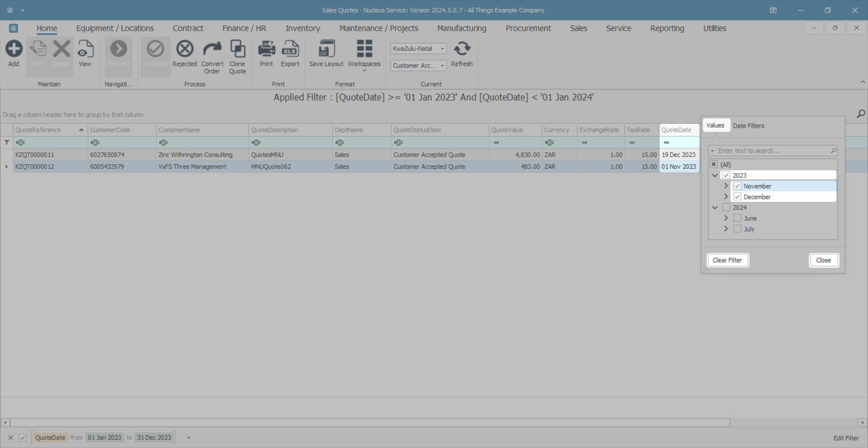Click the QuoteStatusDesc filter condition icon

[398, 142]
